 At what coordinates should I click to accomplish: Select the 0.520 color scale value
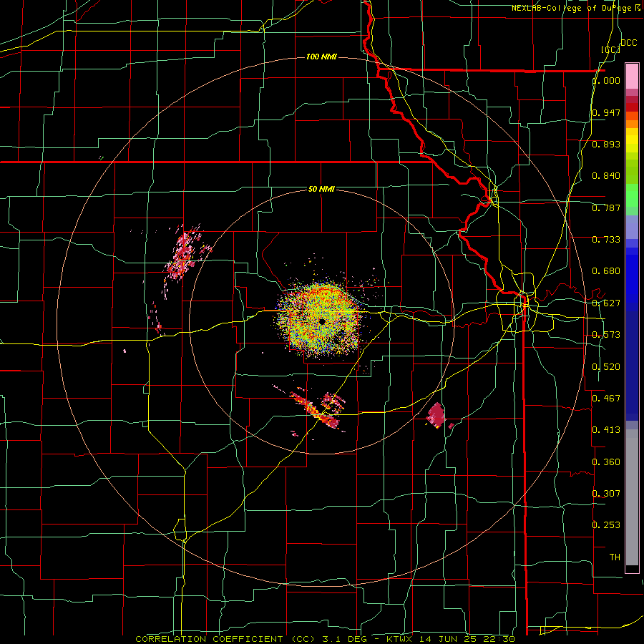(606, 367)
